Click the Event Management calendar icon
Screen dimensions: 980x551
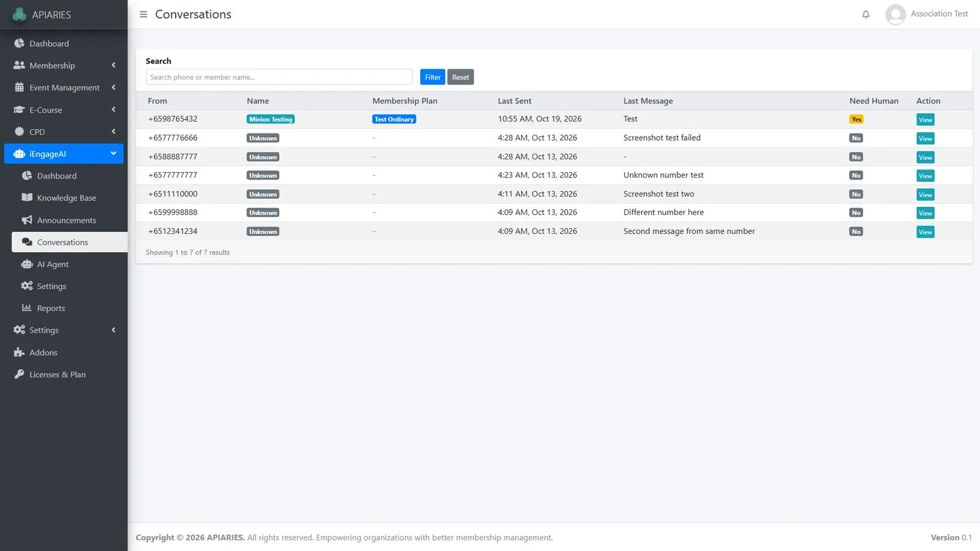19,88
